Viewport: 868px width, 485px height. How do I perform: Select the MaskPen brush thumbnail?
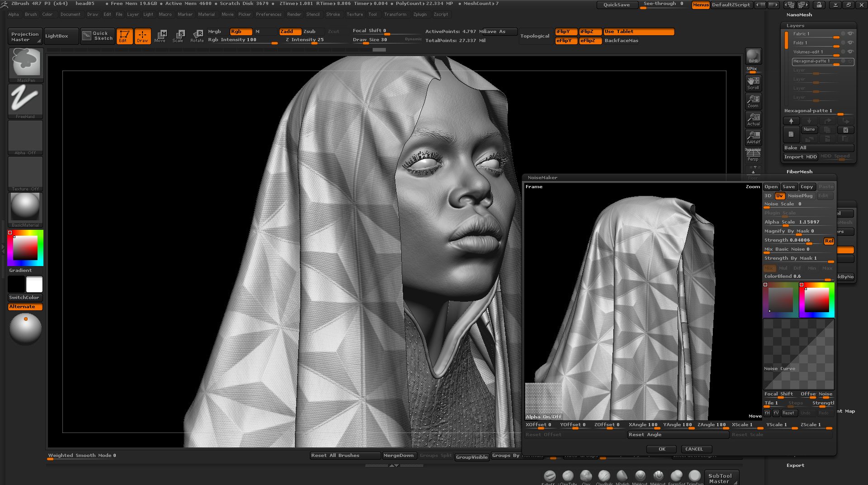[x=25, y=65]
